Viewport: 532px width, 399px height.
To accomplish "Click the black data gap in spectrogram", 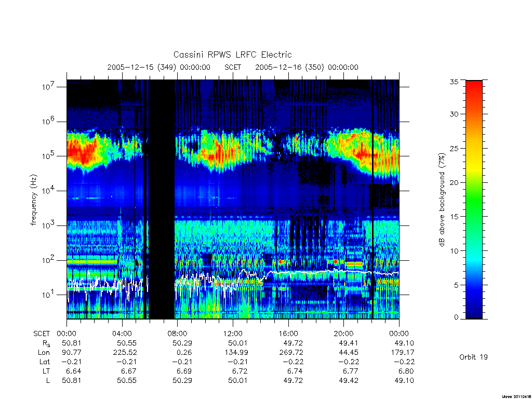I will pyautogui.click(x=162, y=199).
